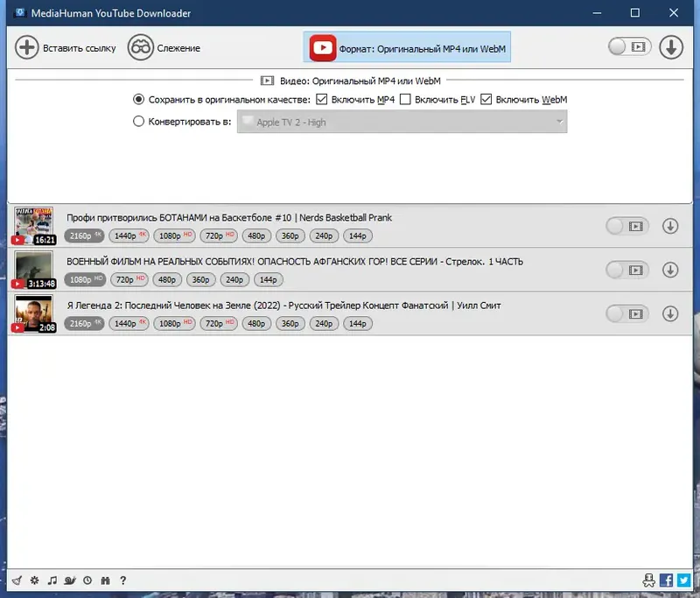
Task: Select 240p for the ВОЕННЫЙ ФИЛЬМ video
Action: click(x=234, y=279)
